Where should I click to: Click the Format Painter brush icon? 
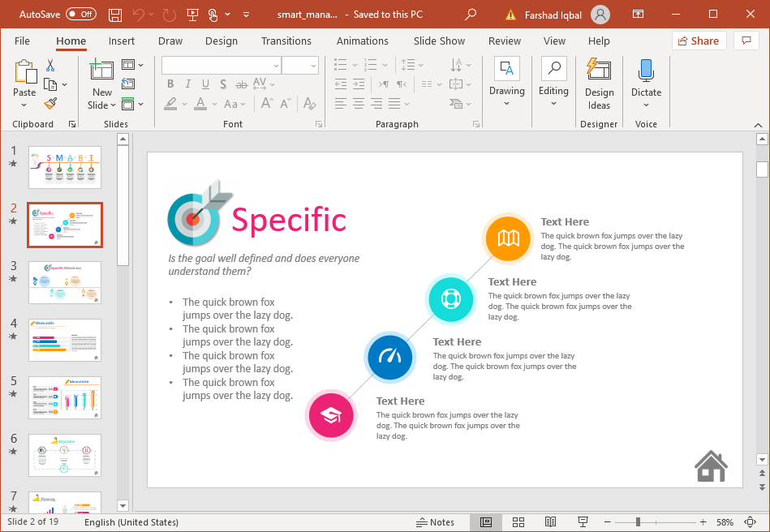coord(50,104)
